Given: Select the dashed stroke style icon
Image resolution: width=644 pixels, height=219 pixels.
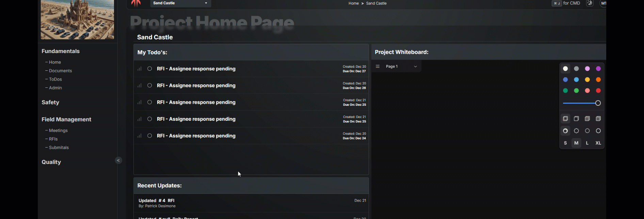Looking at the screenshot, I should (x=576, y=131).
